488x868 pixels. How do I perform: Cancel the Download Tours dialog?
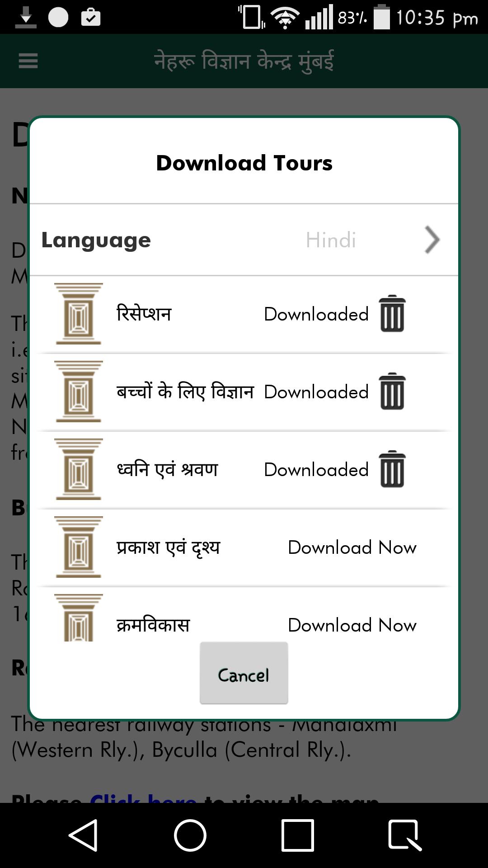click(244, 673)
